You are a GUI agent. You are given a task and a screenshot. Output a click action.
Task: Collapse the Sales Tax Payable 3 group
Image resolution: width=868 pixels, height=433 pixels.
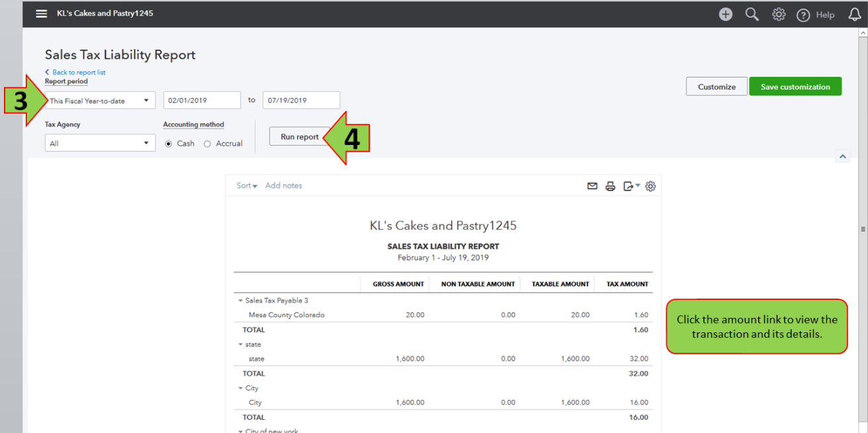240,301
